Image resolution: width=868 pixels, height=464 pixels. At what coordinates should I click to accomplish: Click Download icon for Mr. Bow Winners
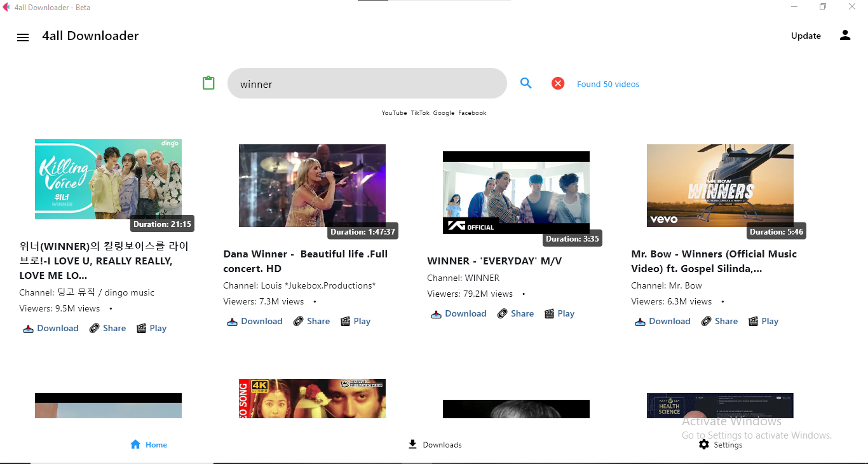coord(641,322)
